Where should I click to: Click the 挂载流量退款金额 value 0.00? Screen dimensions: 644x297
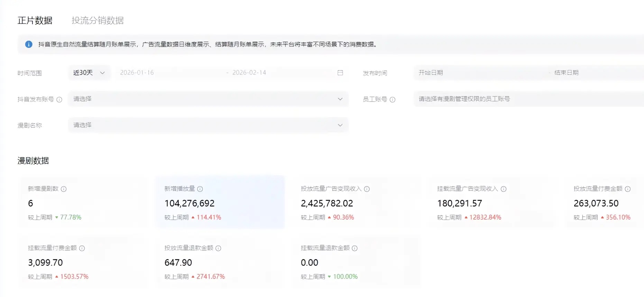coord(310,263)
